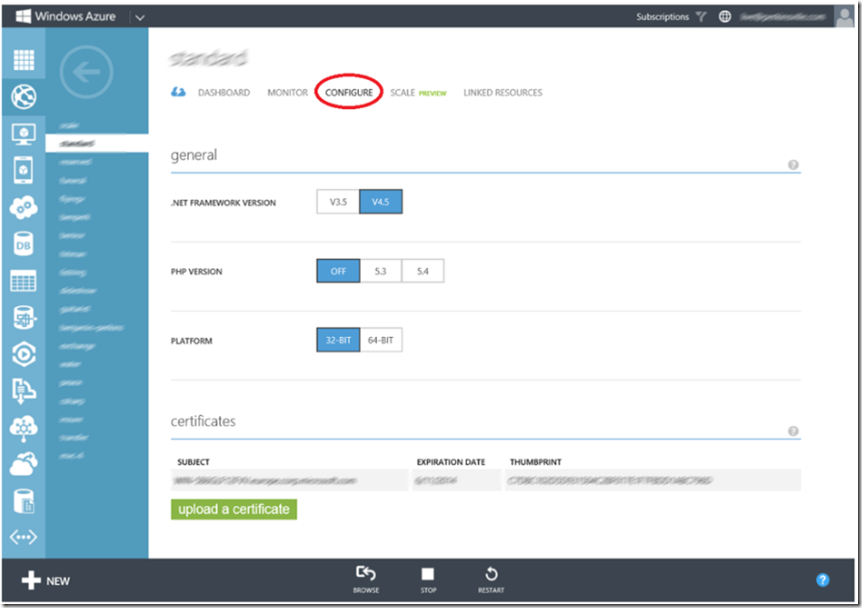
Task: Switch to the SCALE tab
Action: [402, 92]
